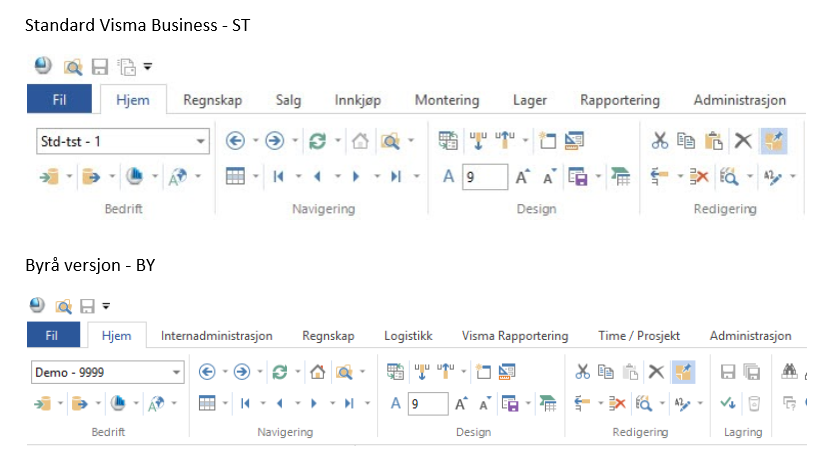Click the font size field in ST Design group
This screenshot has height=461, width=821.
point(485,177)
